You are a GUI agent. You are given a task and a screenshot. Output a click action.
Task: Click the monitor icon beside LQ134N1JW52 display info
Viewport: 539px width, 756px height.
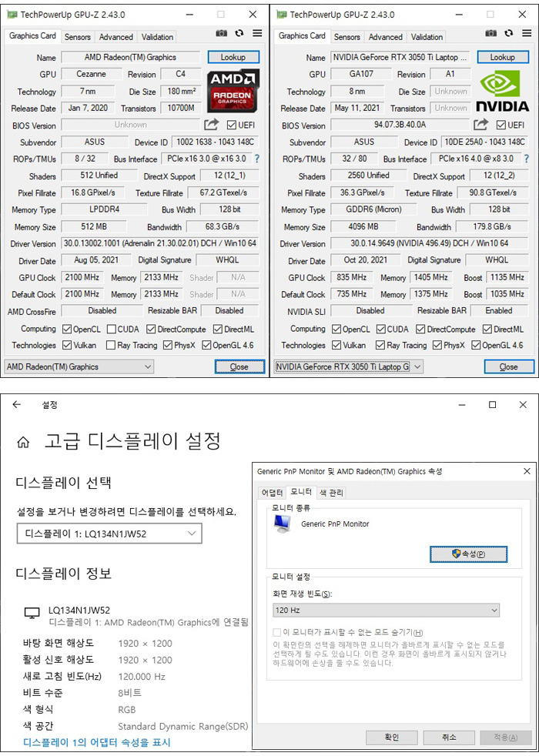click(32, 614)
